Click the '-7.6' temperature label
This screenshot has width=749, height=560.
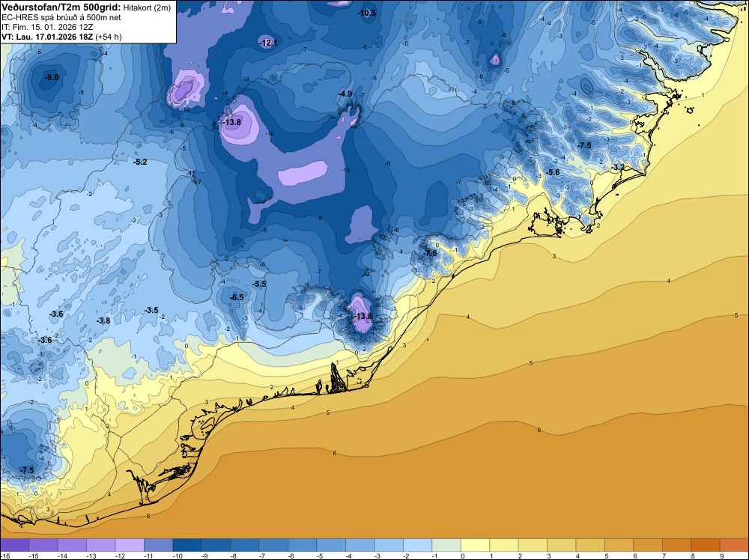tap(430, 254)
